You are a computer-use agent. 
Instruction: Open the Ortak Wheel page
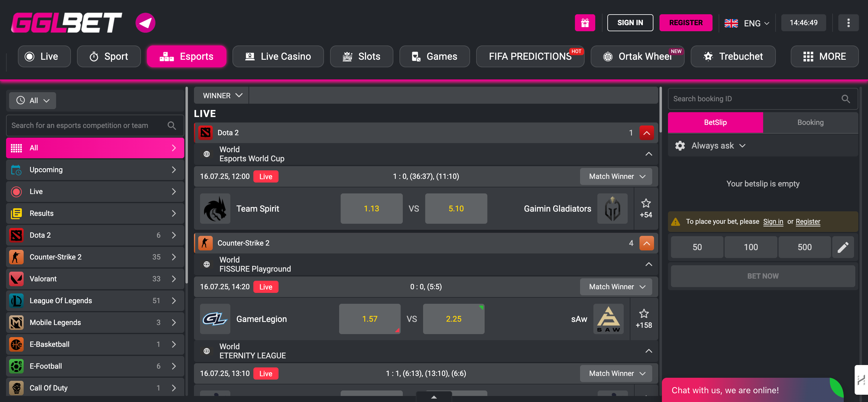(637, 56)
